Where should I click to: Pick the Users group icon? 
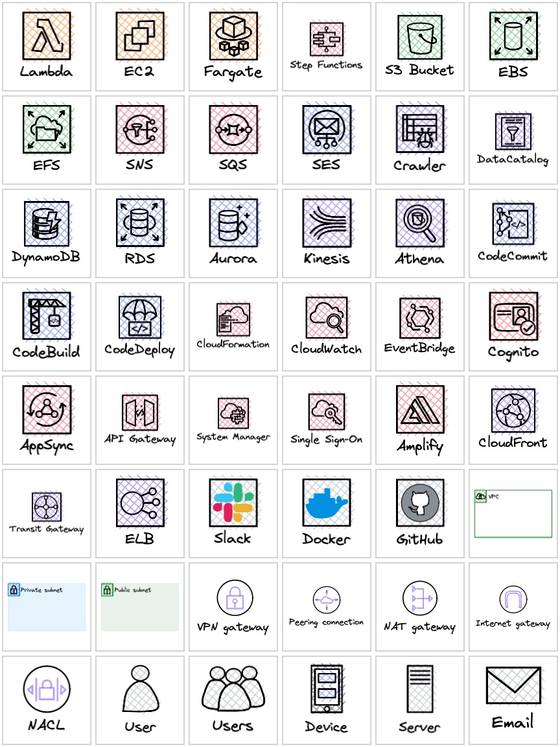click(x=233, y=689)
